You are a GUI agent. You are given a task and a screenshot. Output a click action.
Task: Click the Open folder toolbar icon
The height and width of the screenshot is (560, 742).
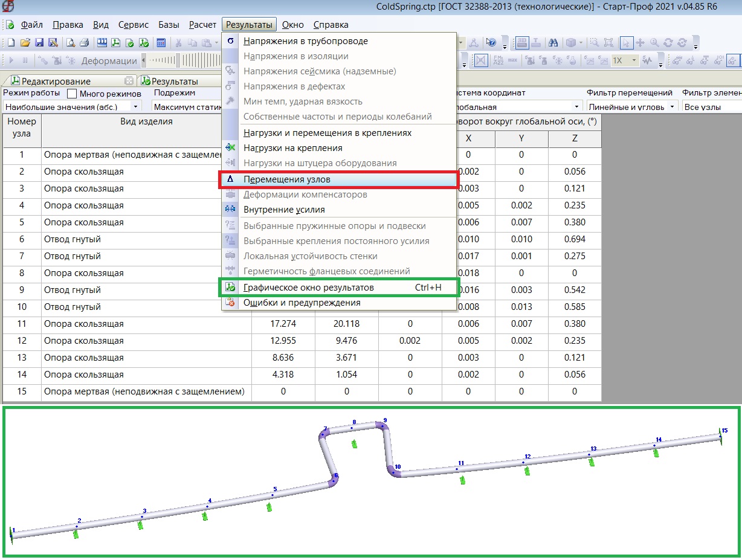tap(25, 43)
